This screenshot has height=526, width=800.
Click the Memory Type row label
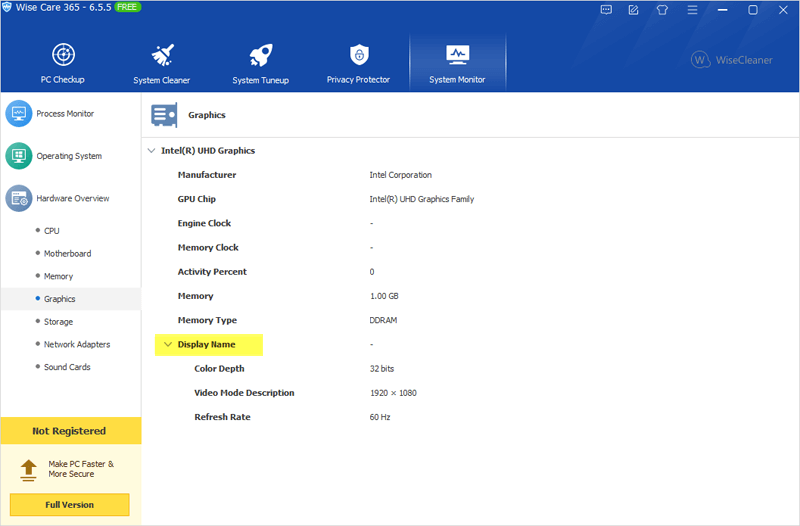point(207,320)
